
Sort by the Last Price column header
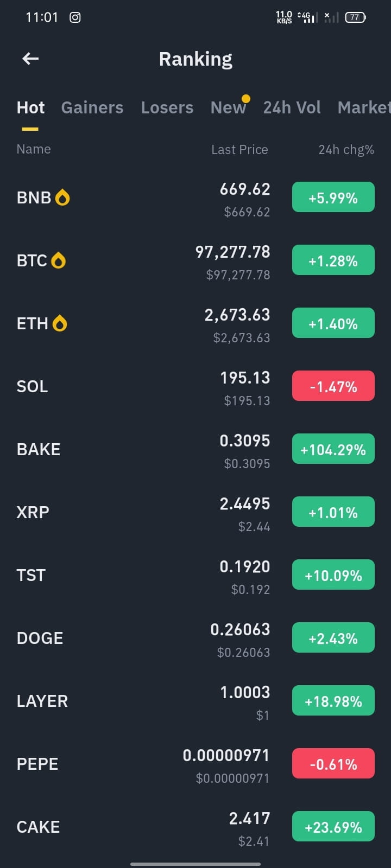[239, 150]
